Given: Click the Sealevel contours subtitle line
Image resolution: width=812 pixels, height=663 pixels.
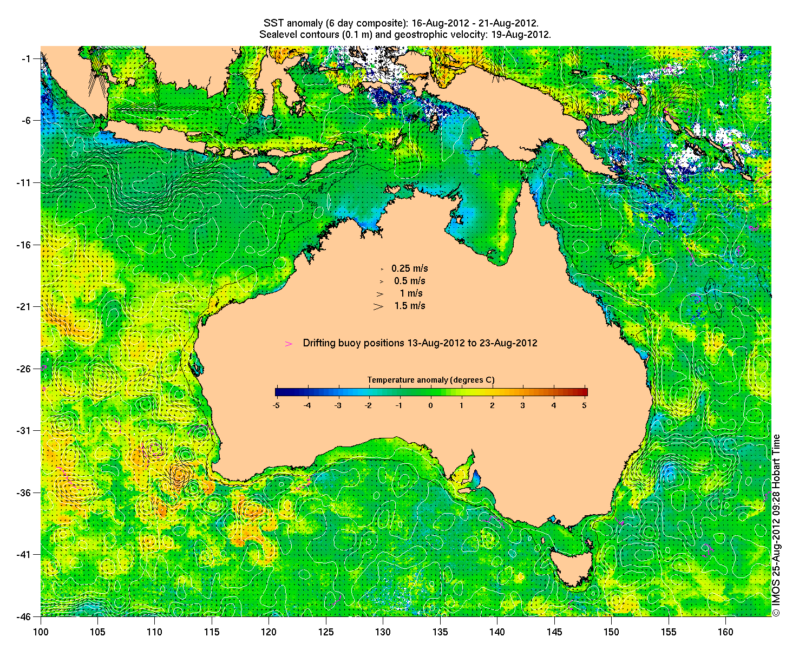Looking at the screenshot, I should pos(405,35).
